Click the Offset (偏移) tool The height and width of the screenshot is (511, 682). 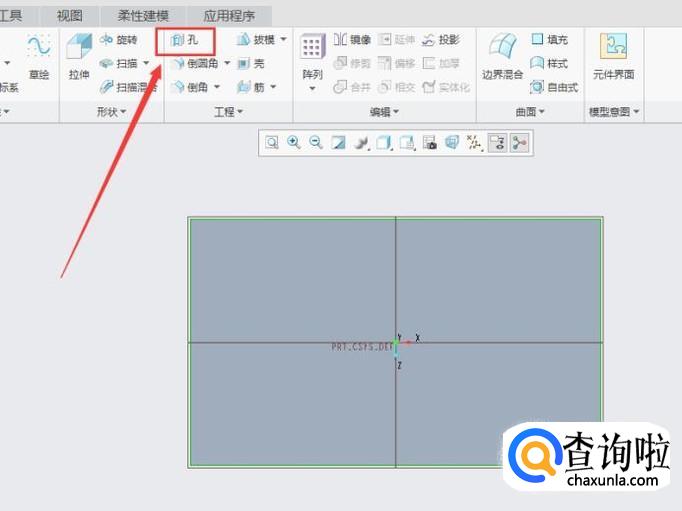point(397,63)
